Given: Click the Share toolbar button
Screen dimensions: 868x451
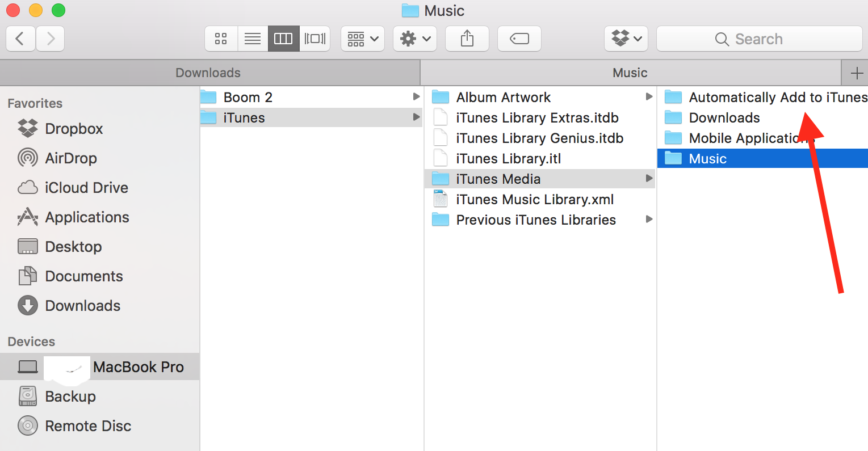Looking at the screenshot, I should [x=467, y=39].
